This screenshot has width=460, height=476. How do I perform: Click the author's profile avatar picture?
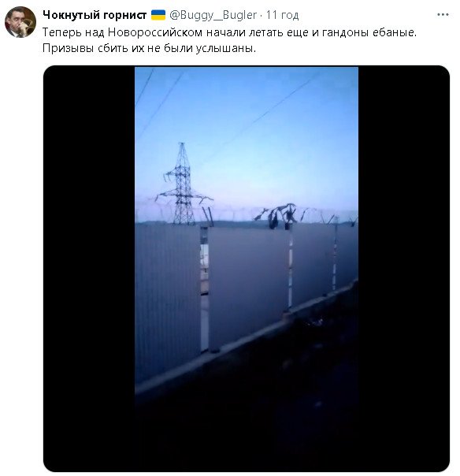point(20,22)
